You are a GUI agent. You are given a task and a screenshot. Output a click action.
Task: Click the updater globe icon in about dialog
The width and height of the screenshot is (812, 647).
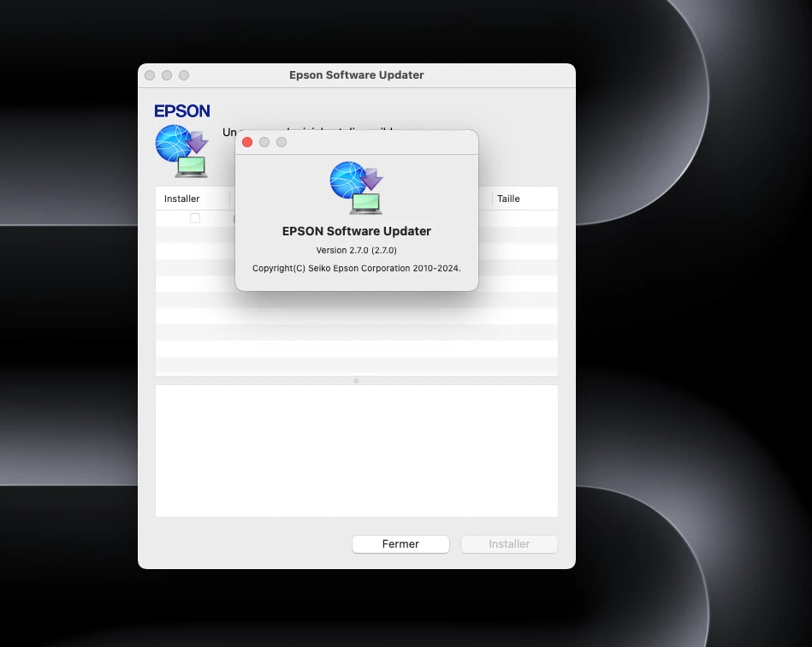point(356,187)
